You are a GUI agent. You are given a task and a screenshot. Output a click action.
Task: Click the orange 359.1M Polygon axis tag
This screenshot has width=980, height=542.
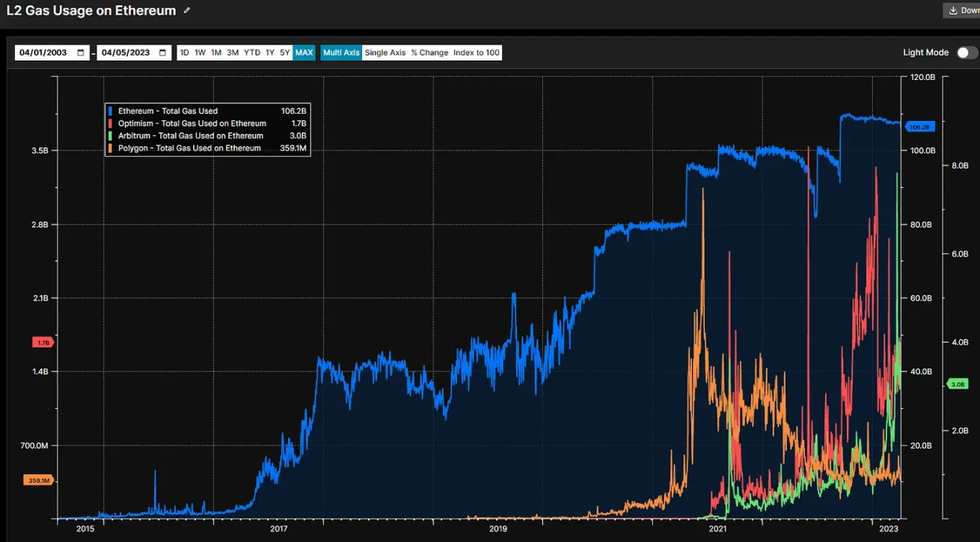pyautogui.click(x=38, y=481)
